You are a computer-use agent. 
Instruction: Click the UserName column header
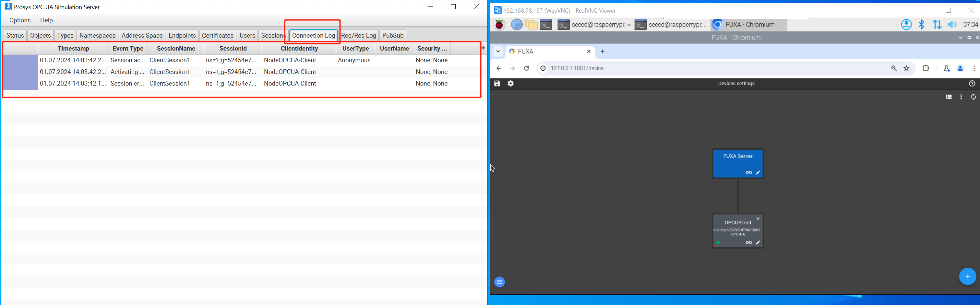click(395, 49)
